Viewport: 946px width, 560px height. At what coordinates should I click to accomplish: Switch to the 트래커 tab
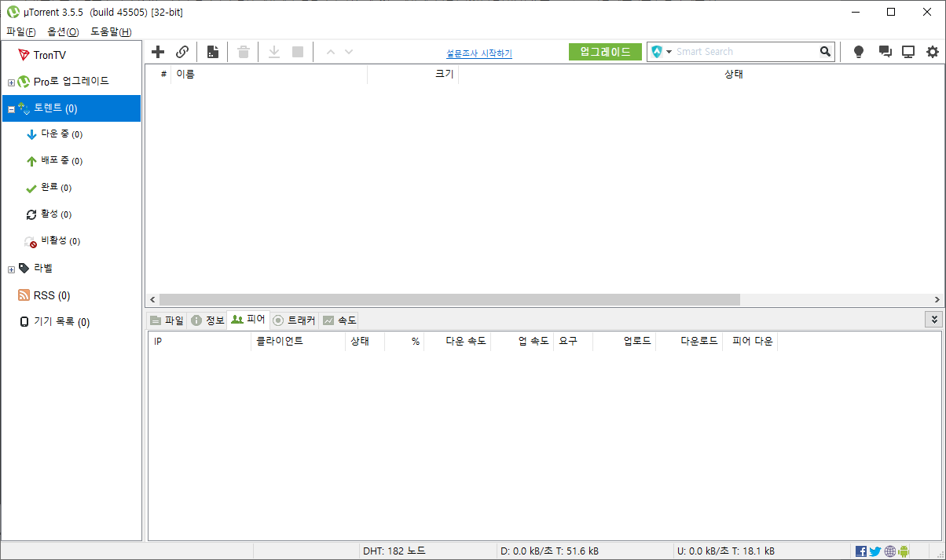pyautogui.click(x=294, y=320)
